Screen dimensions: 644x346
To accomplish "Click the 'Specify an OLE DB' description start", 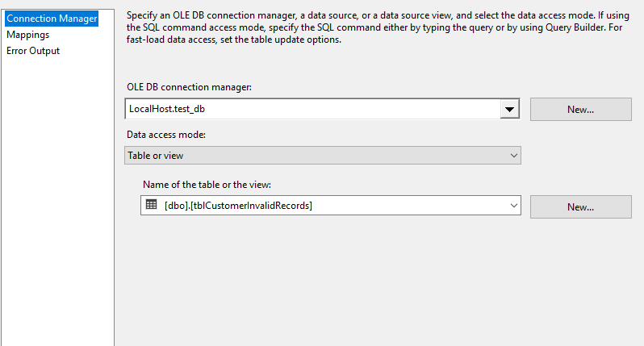I will 169,15.
